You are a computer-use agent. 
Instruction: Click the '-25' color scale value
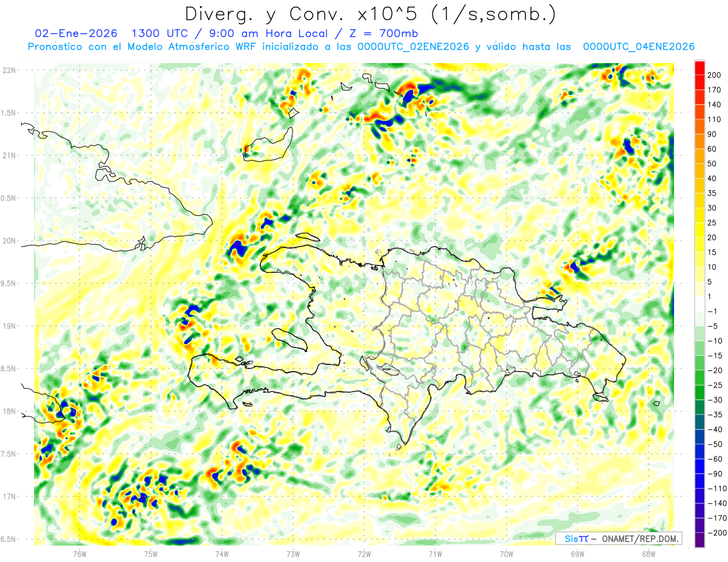pos(715,386)
